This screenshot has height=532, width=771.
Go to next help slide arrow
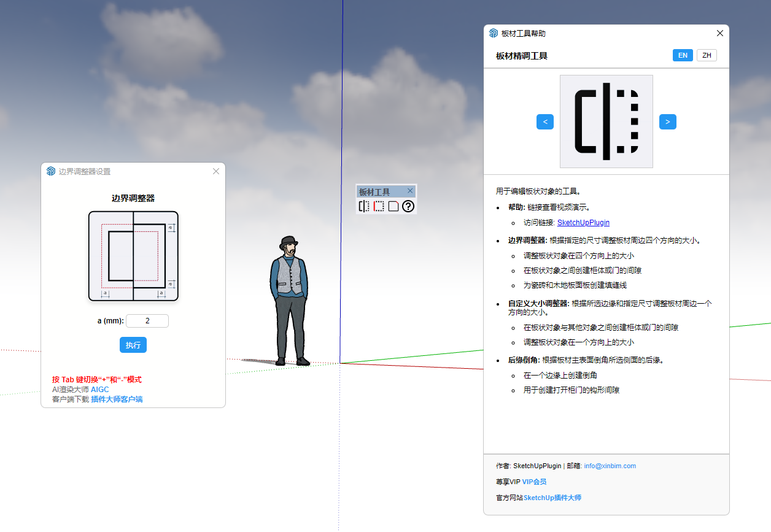(668, 121)
